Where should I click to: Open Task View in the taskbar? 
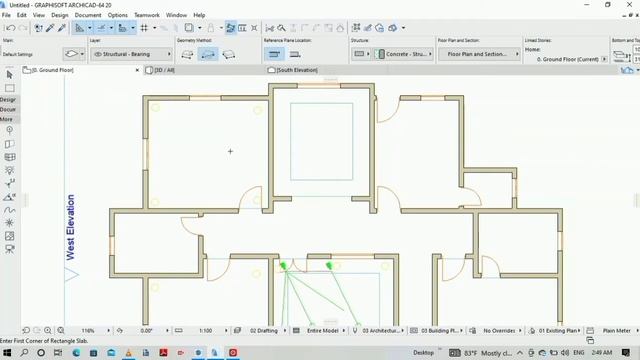[x=58, y=352]
